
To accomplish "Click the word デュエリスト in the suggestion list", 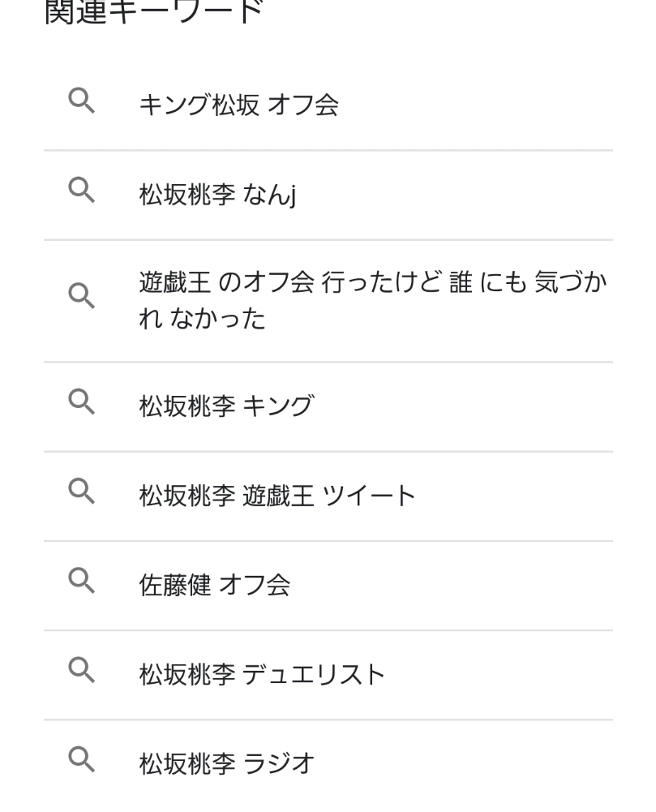I will click(x=315, y=674).
